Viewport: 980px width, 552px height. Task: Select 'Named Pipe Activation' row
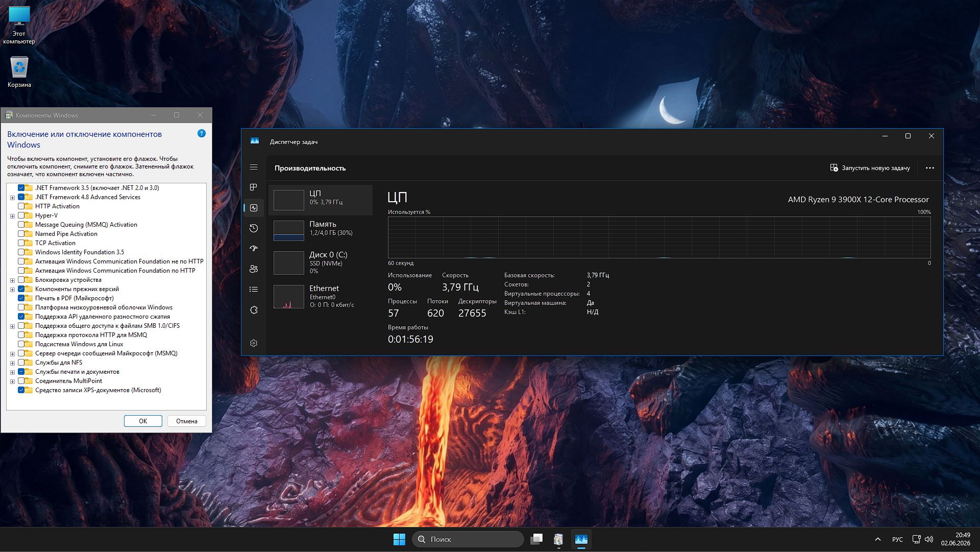(x=66, y=234)
